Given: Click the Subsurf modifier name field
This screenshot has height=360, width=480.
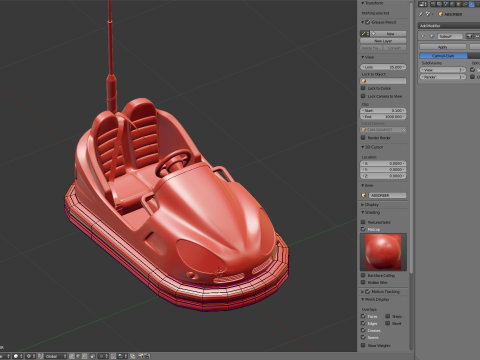Looking at the screenshot, I should click(x=450, y=36).
